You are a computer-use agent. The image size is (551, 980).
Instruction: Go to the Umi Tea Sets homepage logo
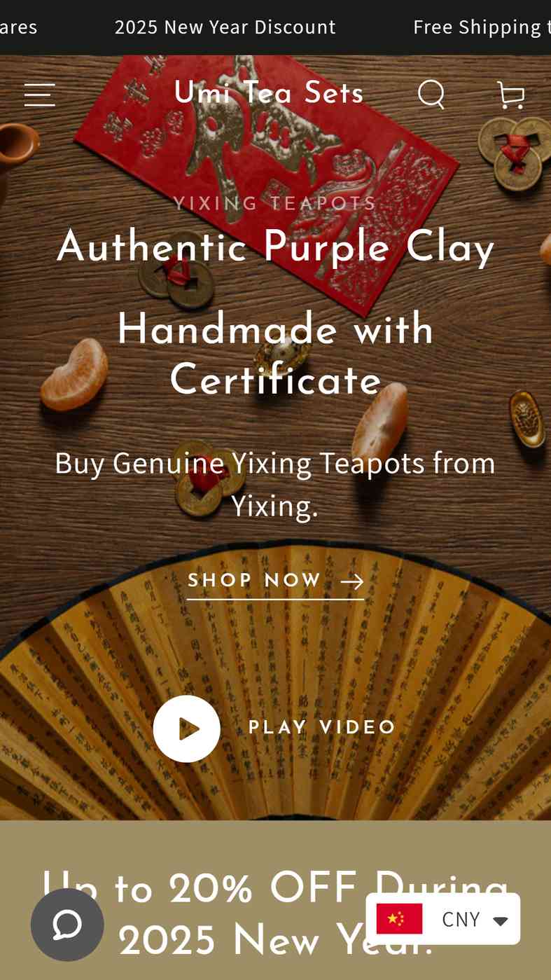[269, 93]
